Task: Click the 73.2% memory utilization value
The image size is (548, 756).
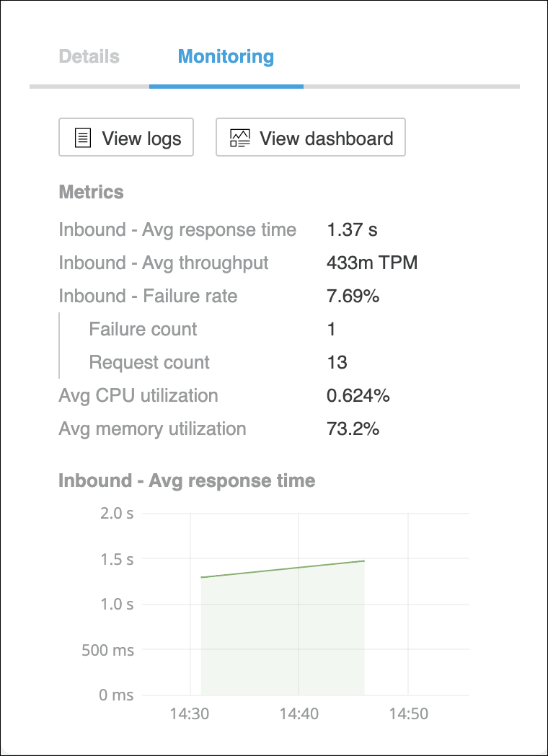Action: pos(353,428)
